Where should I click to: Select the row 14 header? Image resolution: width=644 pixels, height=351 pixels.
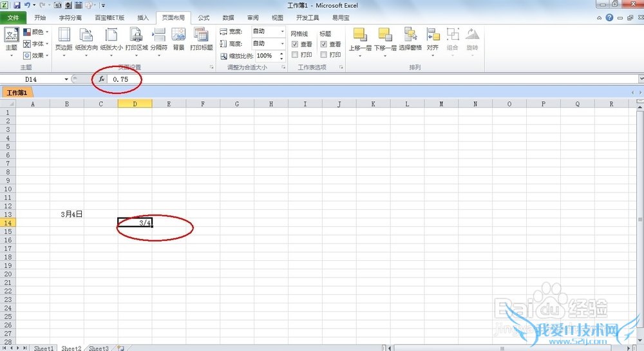pos(8,222)
